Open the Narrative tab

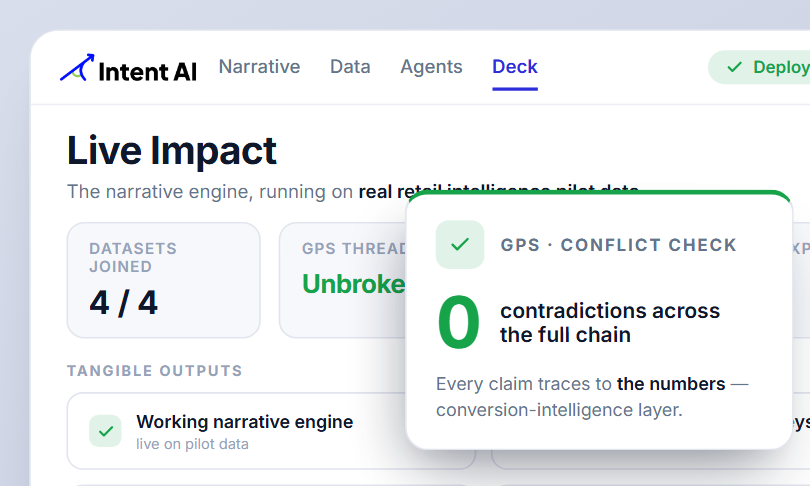pos(259,67)
